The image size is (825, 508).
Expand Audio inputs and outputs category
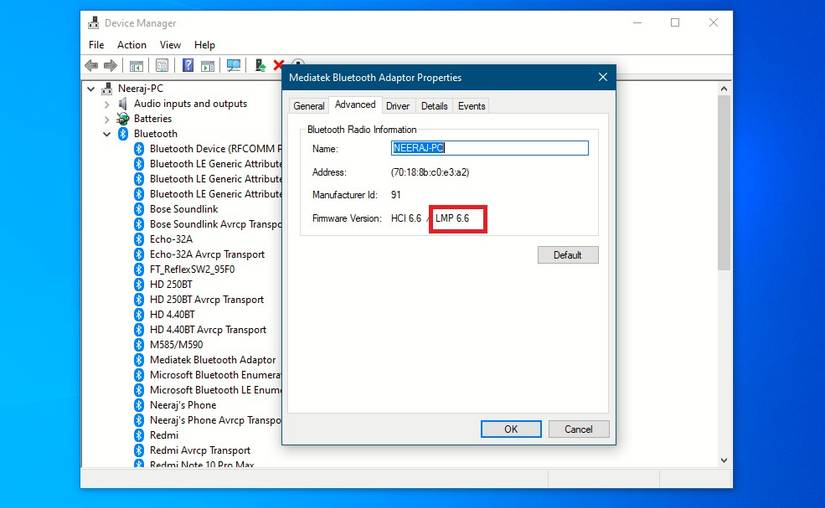pyautogui.click(x=107, y=104)
